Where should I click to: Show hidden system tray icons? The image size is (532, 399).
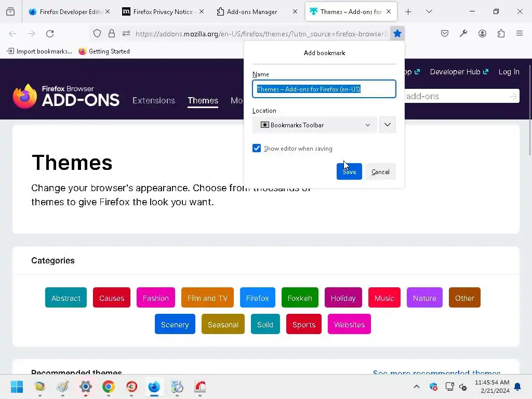coord(417,387)
